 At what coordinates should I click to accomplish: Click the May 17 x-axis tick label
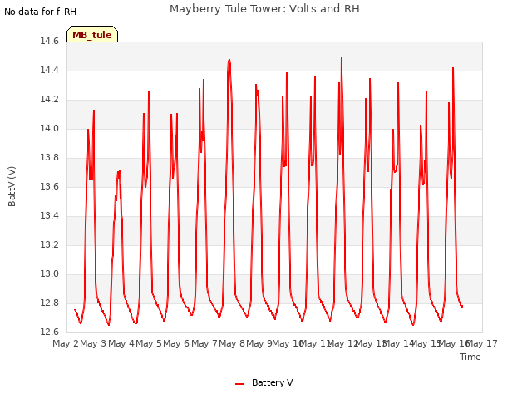pos(482,343)
